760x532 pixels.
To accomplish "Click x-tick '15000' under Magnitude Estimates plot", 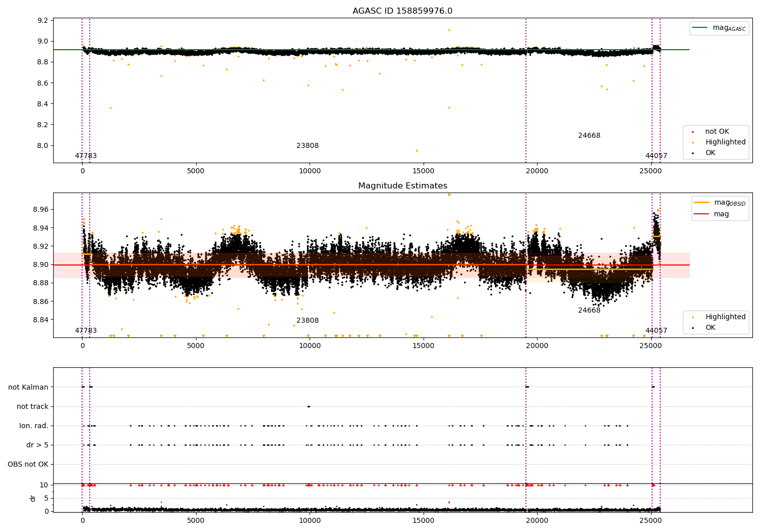I will point(424,346).
